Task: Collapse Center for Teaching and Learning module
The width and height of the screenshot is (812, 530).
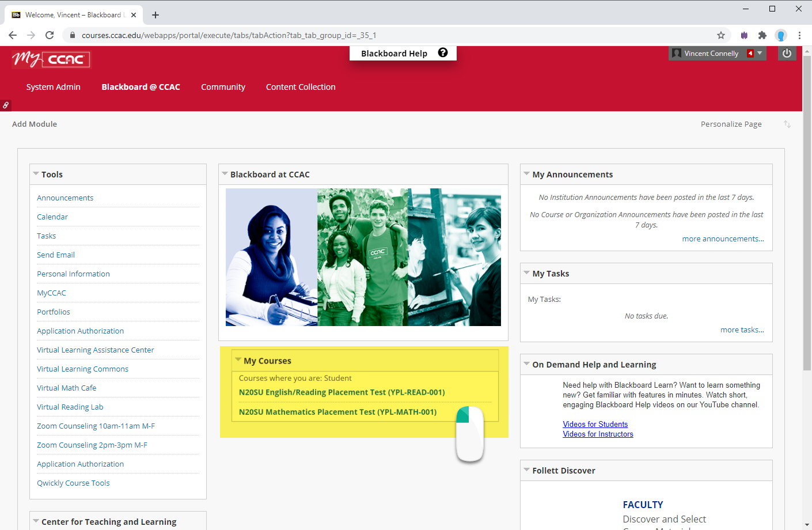Action: point(36,521)
